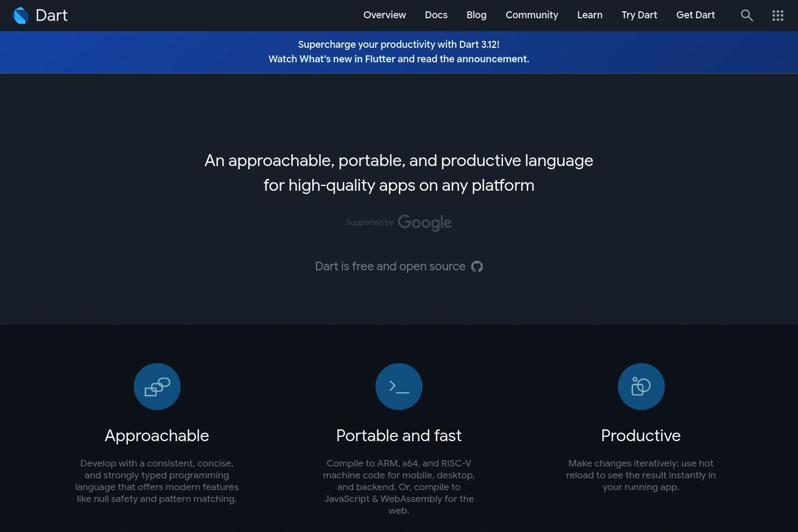Click the Approachable feature icon

[157, 386]
